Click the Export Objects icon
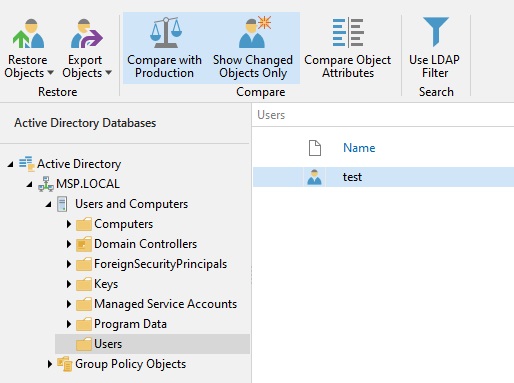 (x=86, y=33)
